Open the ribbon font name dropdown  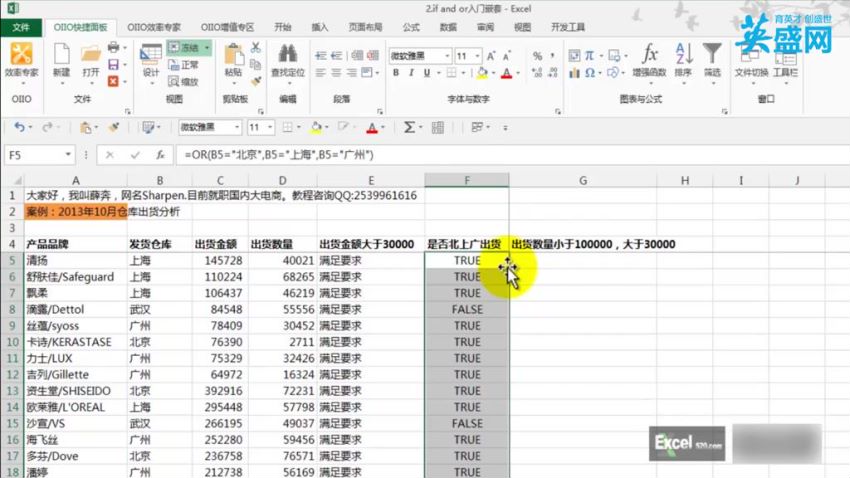[x=447, y=56]
